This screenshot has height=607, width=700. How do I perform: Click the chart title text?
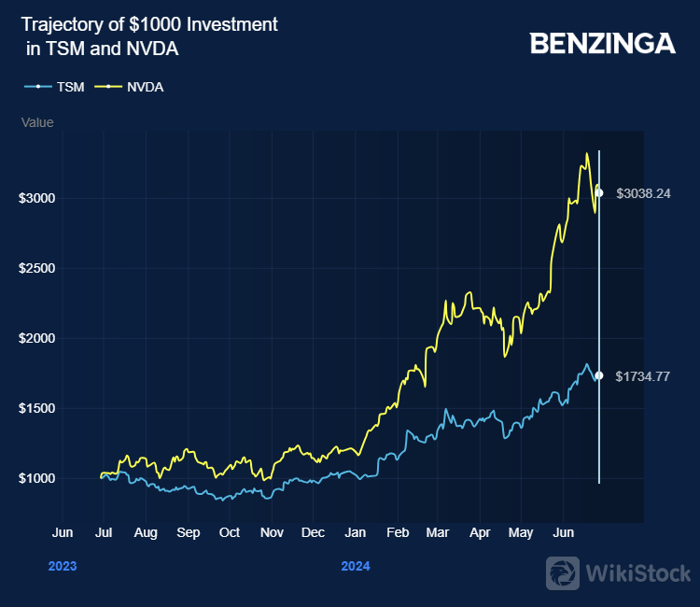pos(149,36)
